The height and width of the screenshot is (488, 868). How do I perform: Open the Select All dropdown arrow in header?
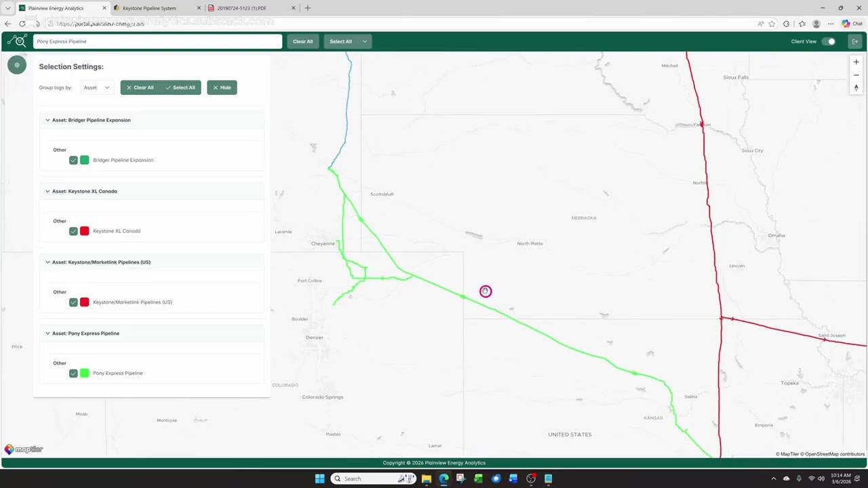[x=365, y=41]
